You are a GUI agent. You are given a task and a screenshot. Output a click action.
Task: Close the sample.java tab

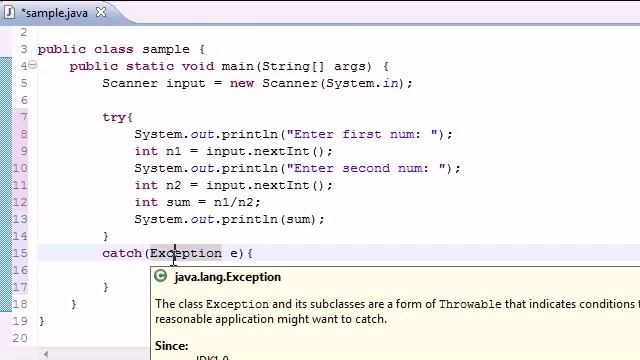click(x=101, y=12)
